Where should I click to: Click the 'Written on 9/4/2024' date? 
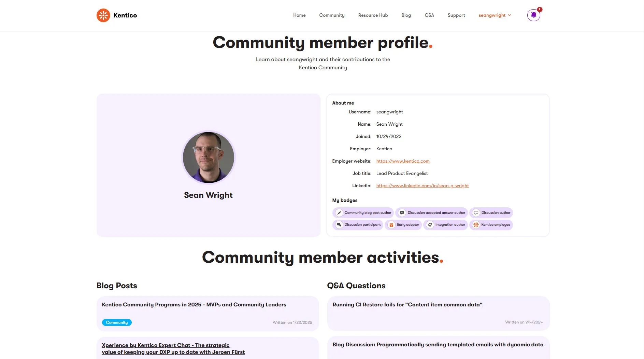pyautogui.click(x=524, y=322)
